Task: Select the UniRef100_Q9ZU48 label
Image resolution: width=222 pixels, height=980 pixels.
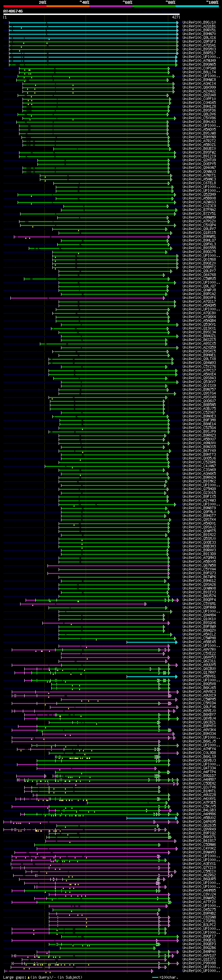Action: [199, 95]
